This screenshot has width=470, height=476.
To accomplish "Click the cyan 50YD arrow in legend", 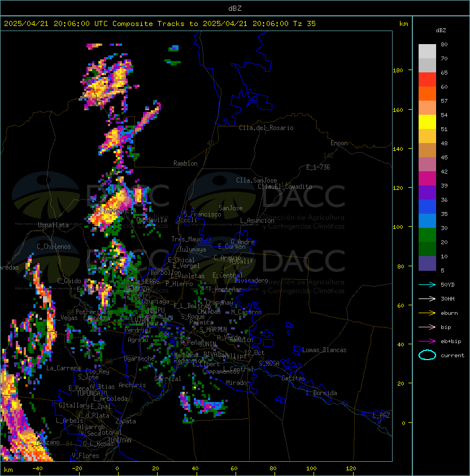I will click(427, 284).
